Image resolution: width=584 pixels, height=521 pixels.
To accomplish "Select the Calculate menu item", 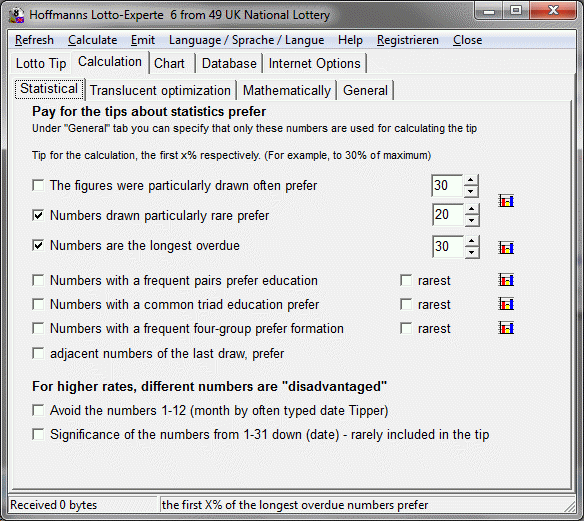I will (92, 40).
